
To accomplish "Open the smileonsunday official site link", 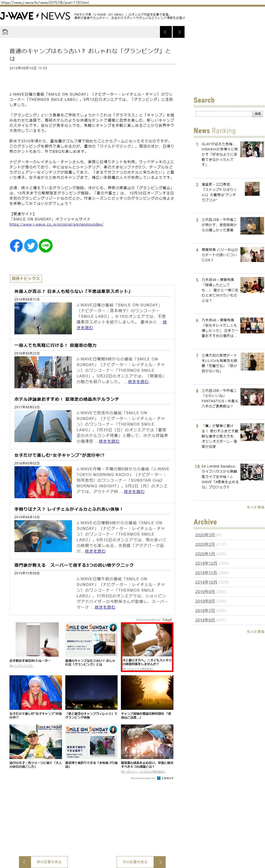I will (x=56, y=224).
